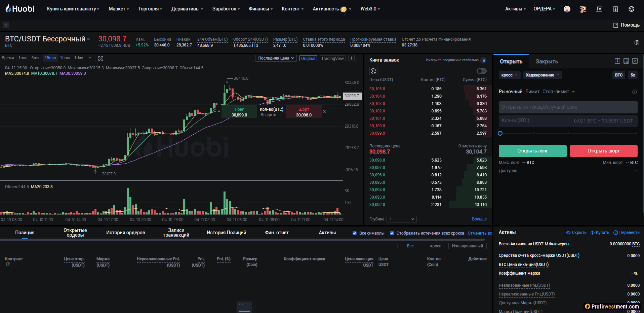Toggle the order book switch
This screenshot has height=313, width=644.
point(482,71)
